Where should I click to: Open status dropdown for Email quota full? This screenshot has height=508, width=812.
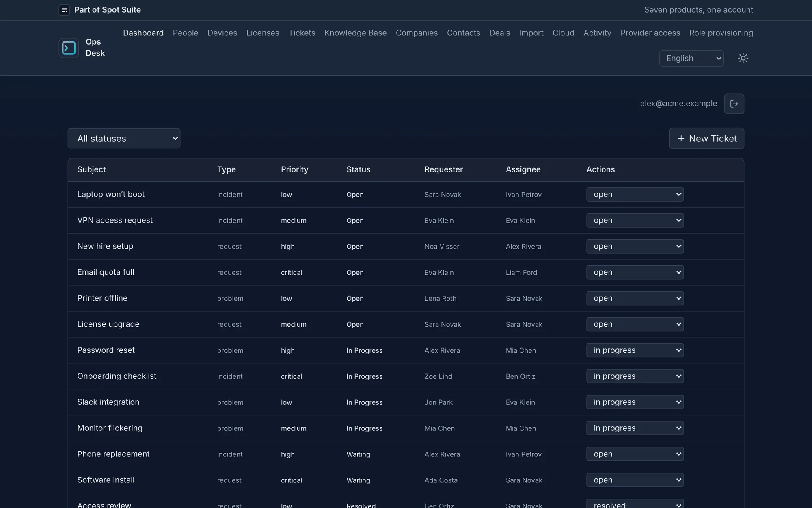pyautogui.click(x=635, y=272)
